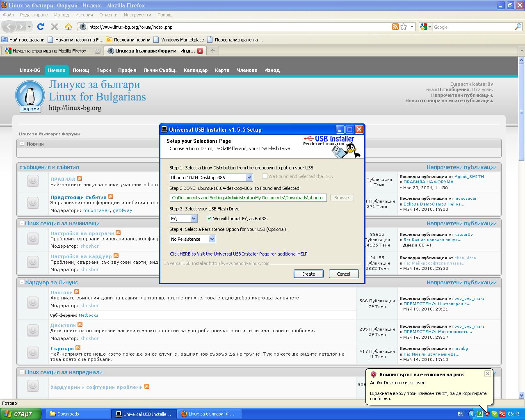Screen dimensions: 525x420
Task: Click the Cancel button in the installer
Action: pos(344,274)
